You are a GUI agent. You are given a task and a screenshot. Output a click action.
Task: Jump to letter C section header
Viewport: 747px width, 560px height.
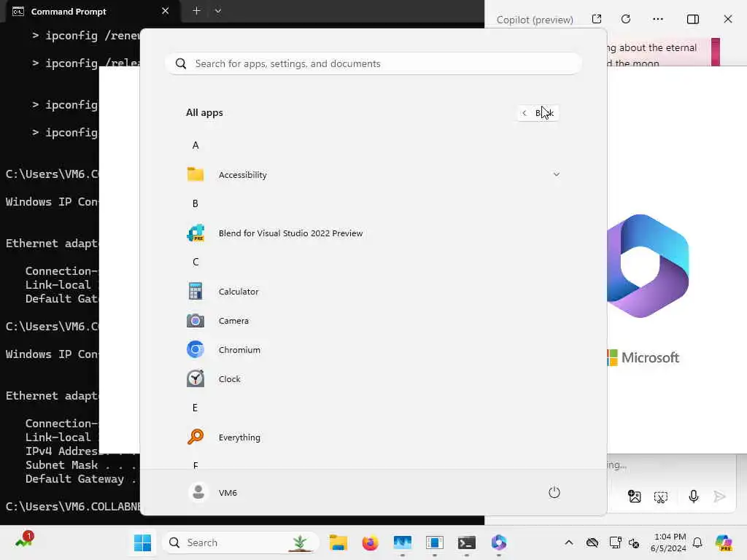click(196, 262)
